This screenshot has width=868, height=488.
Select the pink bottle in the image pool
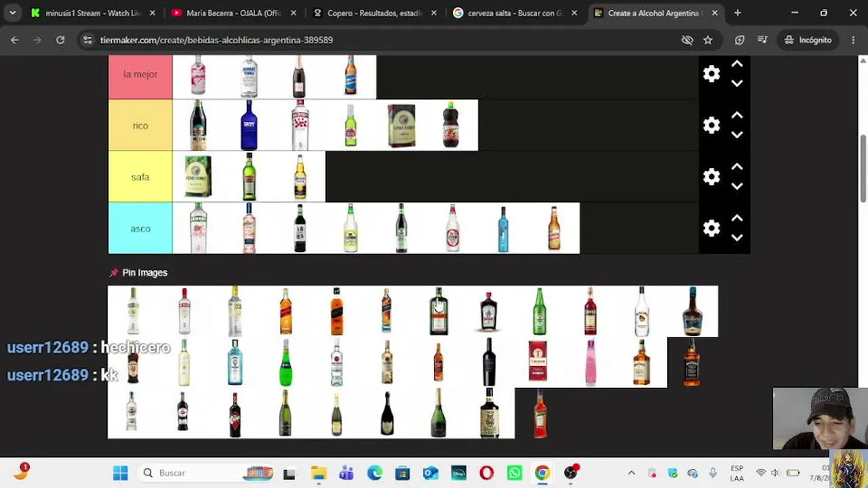[591, 363]
